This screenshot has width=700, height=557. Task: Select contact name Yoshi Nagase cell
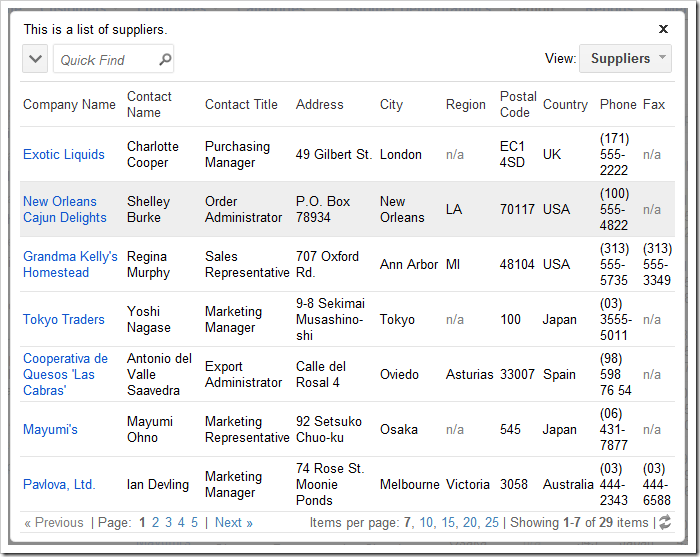tap(149, 320)
